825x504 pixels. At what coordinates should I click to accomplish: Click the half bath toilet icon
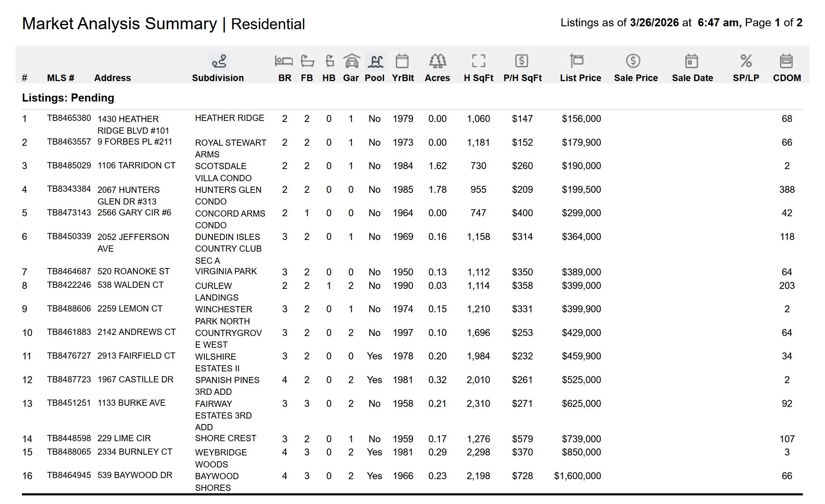329,61
